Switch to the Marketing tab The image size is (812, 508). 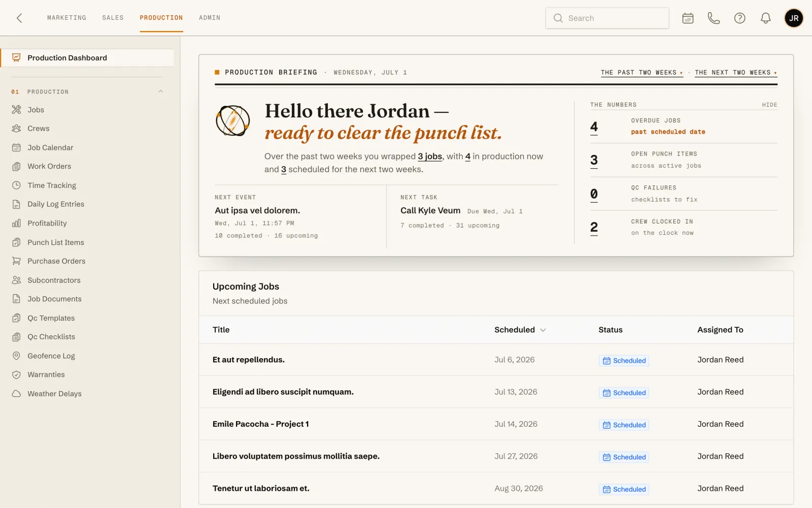tap(66, 18)
